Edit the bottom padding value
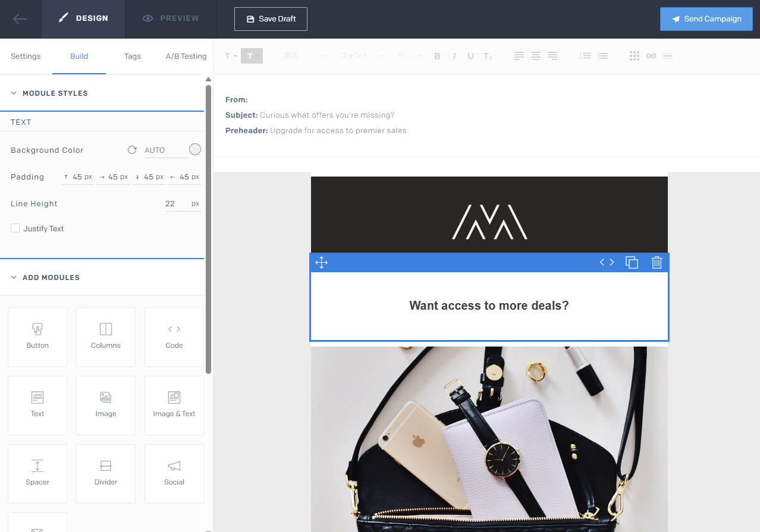Image resolution: width=760 pixels, height=532 pixels. pyautogui.click(x=149, y=177)
